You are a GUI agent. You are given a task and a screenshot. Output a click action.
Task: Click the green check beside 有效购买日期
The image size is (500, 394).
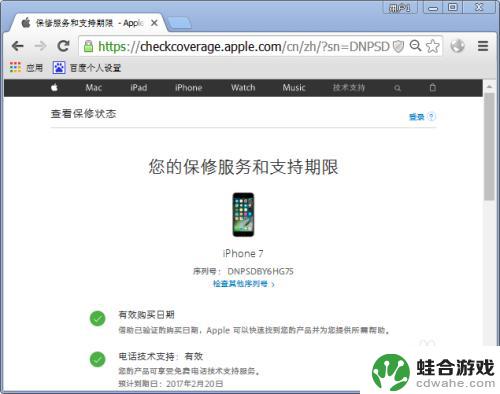click(97, 318)
